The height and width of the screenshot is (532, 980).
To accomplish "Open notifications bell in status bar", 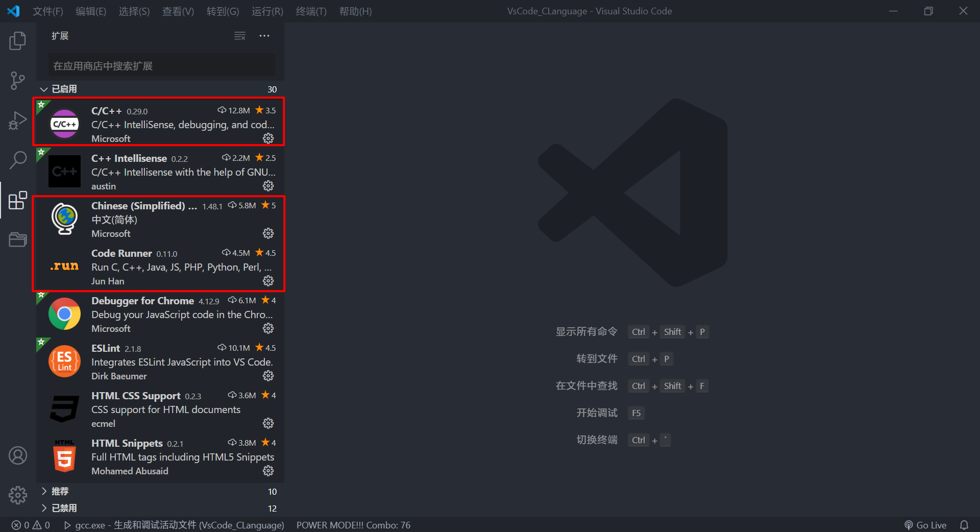I will click(x=964, y=525).
